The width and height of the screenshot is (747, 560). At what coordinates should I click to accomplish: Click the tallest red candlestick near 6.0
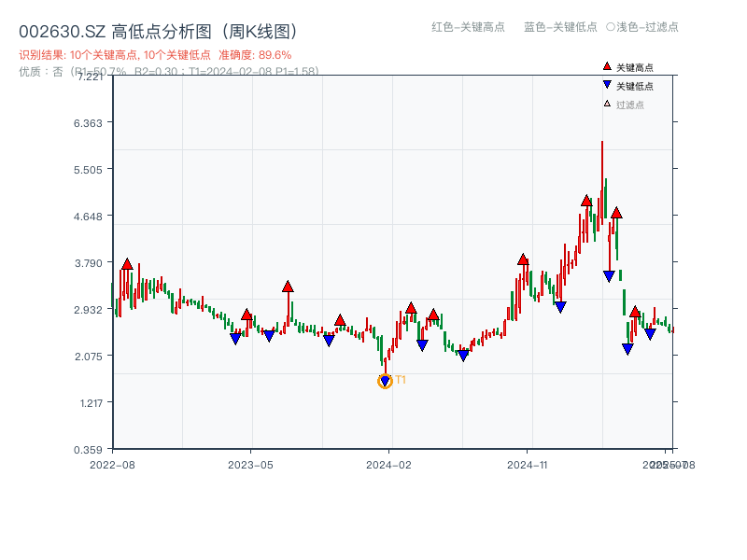602,183
